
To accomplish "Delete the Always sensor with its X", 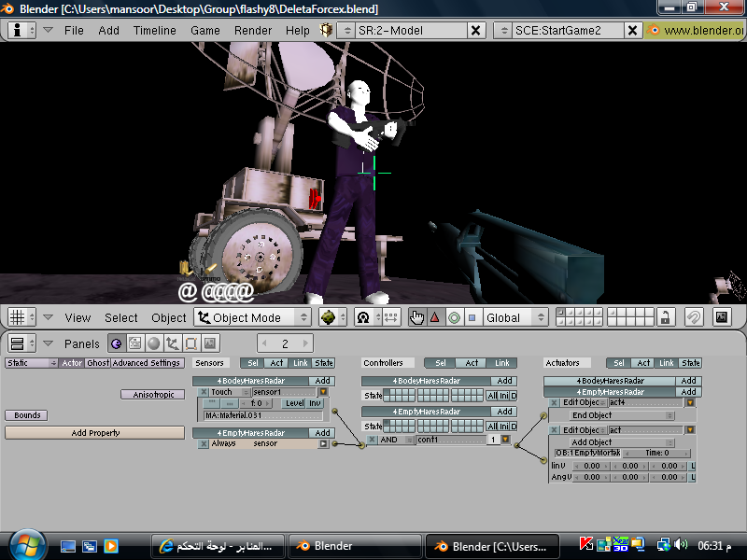I will [204, 444].
